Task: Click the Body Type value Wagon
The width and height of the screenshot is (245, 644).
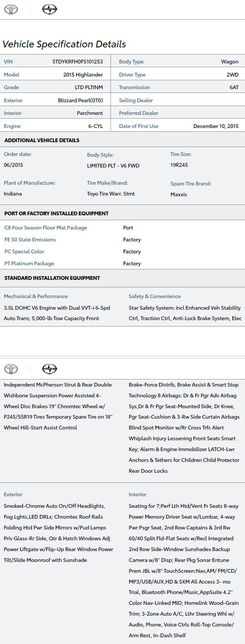Action: pyautogui.click(x=230, y=62)
